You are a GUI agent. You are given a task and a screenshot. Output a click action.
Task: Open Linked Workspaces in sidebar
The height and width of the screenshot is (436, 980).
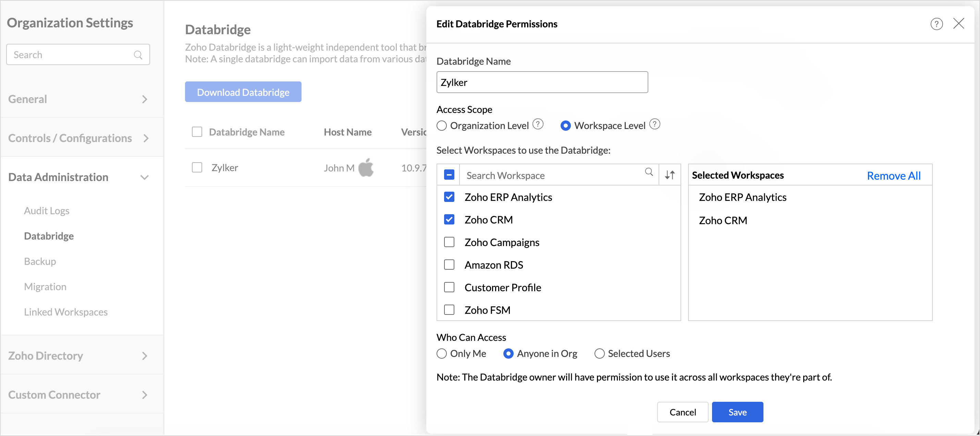pos(65,312)
